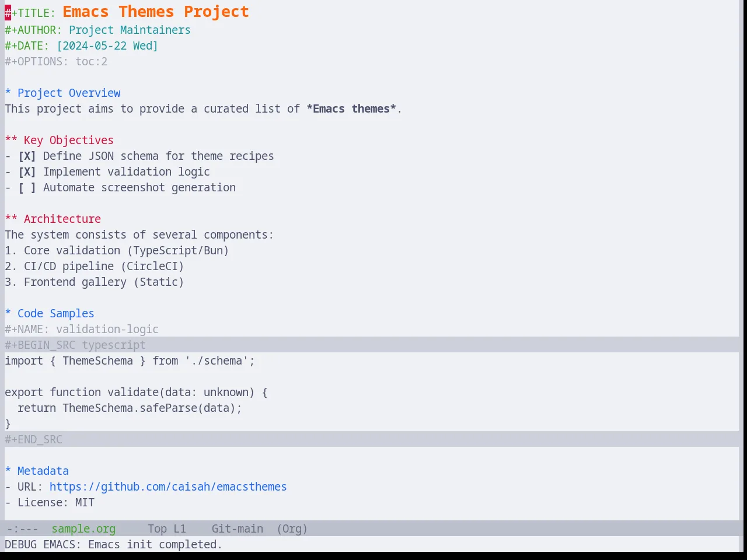Click the #+AUTHOR: keyword
747x560 pixels.
coord(33,30)
